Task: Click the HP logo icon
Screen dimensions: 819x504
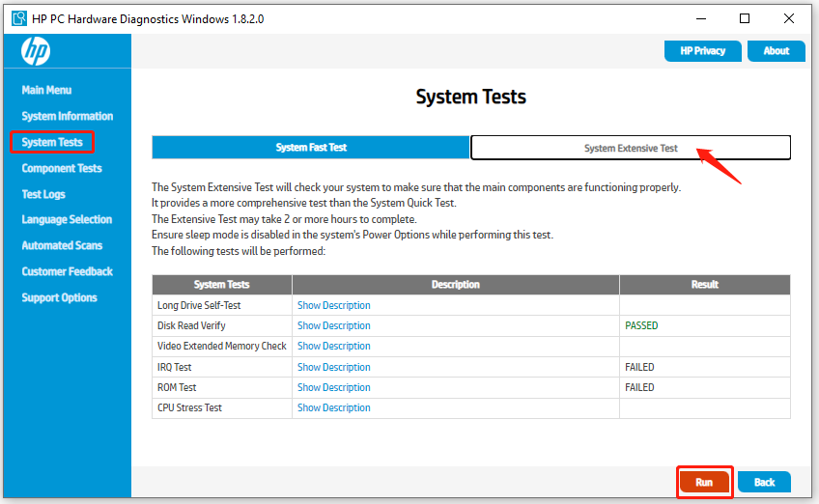Action: click(36, 52)
